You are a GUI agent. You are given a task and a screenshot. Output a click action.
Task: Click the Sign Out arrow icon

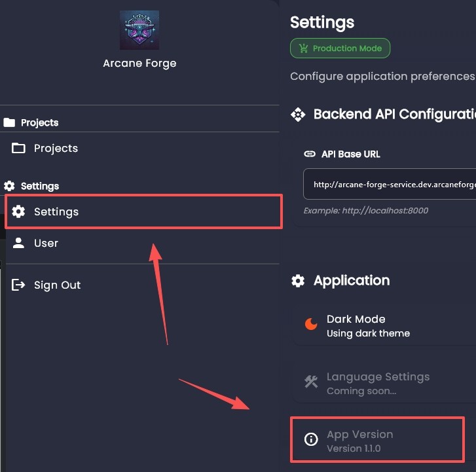click(x=19, y=285)
